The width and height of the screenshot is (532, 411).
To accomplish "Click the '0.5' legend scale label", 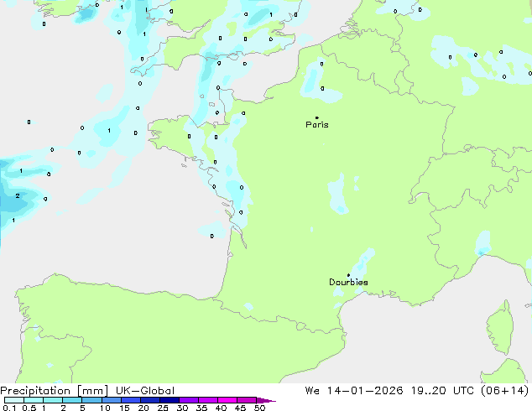I will click(29, 408).
